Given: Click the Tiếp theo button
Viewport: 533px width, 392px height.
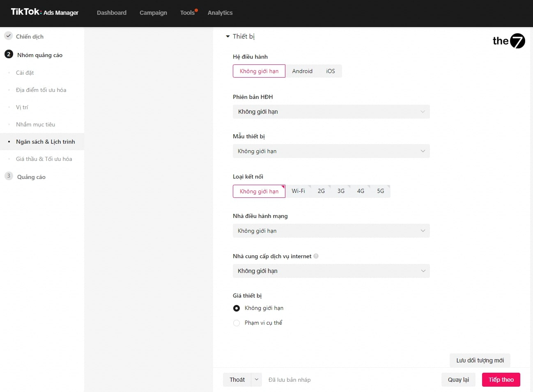Looking at the screenshot, I should 501,380.
